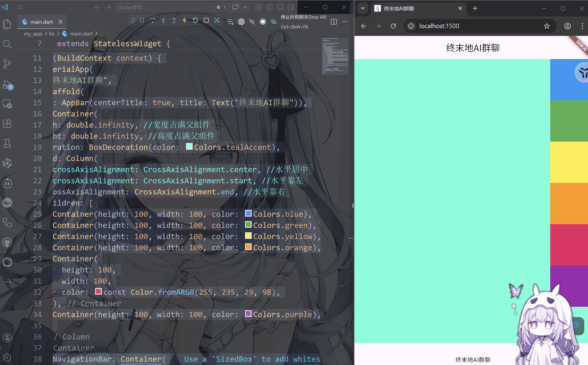
Task: Open the flutter学习 command center search box
Action: point(164,7)
